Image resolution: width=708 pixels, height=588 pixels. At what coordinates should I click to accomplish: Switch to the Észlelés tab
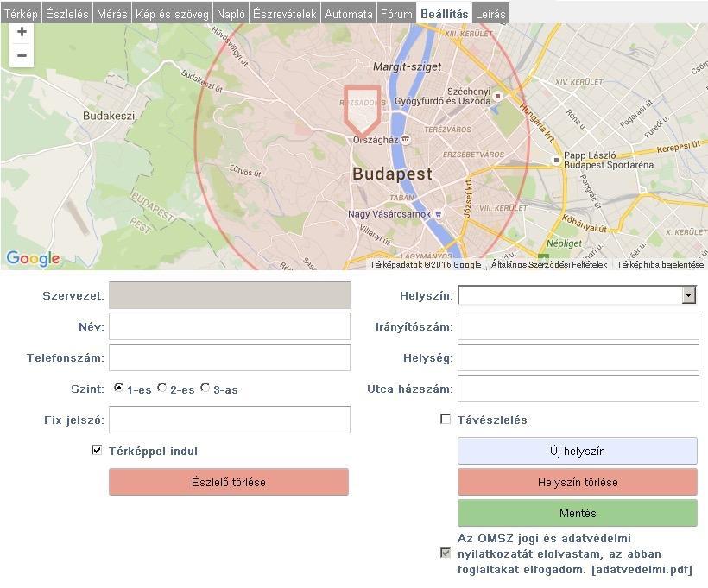point(66,14)
